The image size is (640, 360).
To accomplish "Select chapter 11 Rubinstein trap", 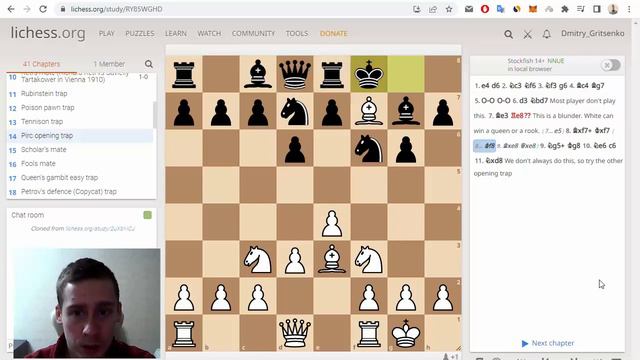I will click(81, 93).
